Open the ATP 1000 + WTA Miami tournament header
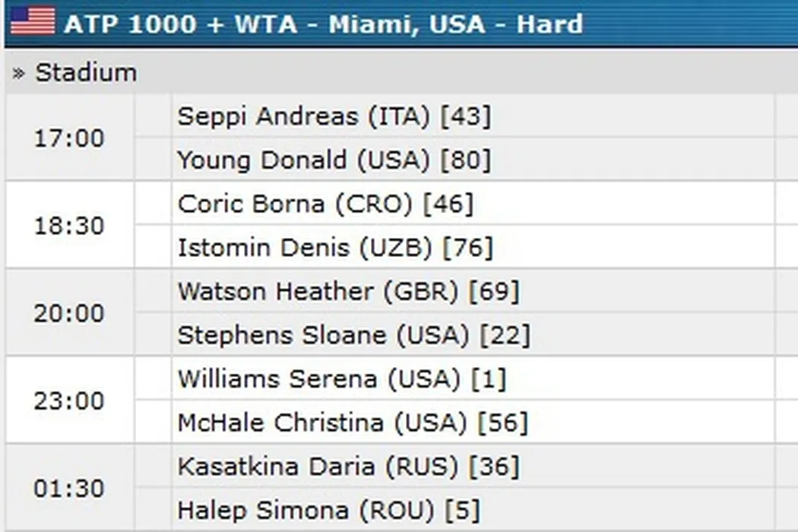 (323, 24)
